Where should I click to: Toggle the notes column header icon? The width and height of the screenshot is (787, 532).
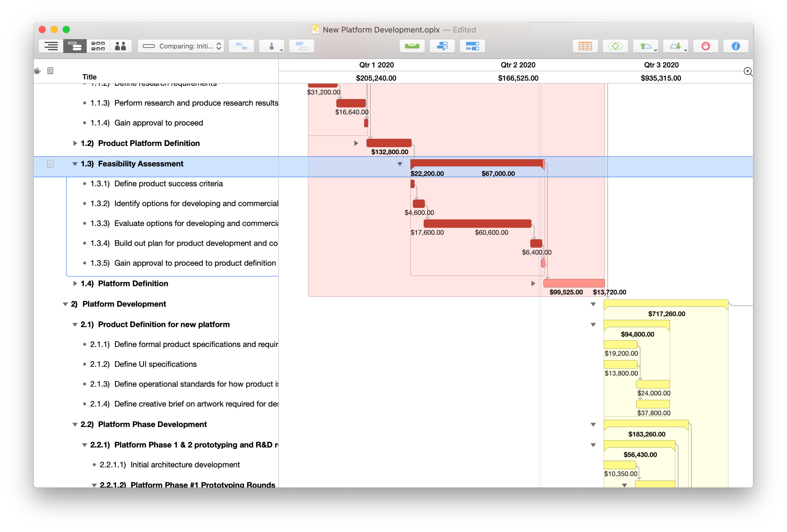tap(50, 71)
